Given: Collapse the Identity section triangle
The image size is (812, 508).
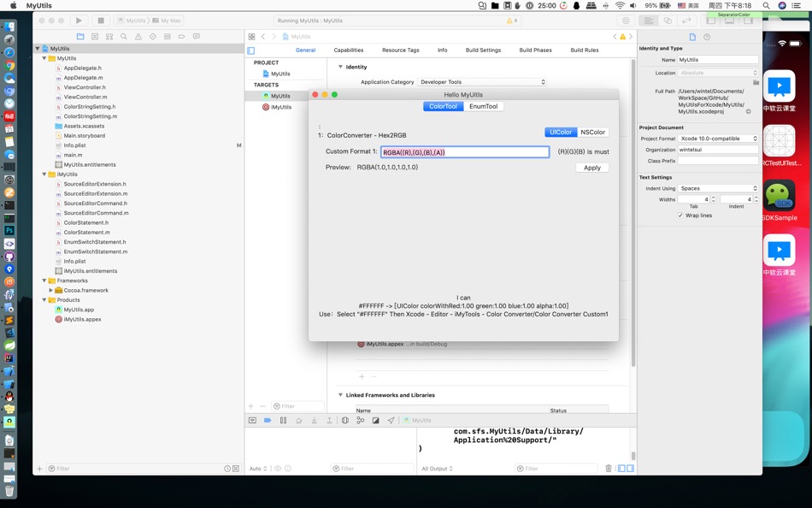Looking at the screenshot, I should (x=340, y=67).
